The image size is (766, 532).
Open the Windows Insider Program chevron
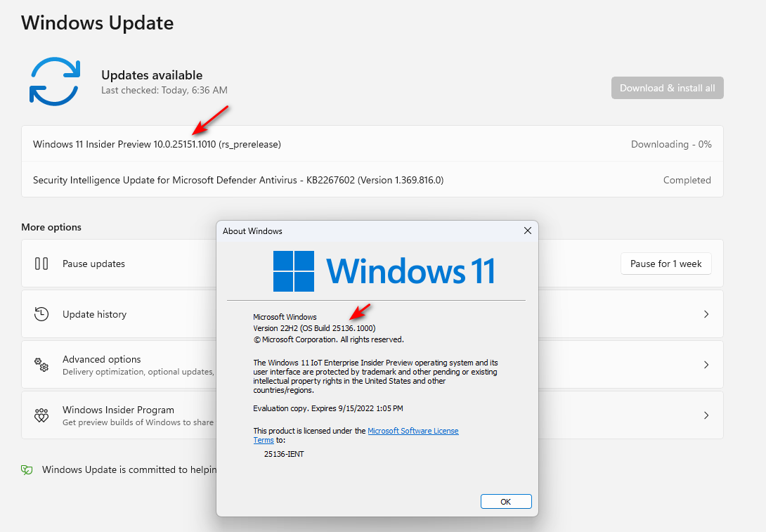pos(706,415)
